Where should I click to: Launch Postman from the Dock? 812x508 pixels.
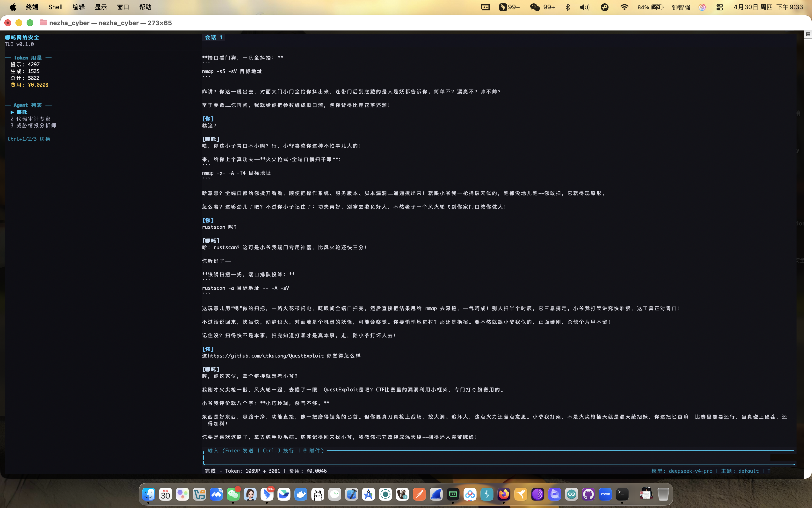point(419,494)
